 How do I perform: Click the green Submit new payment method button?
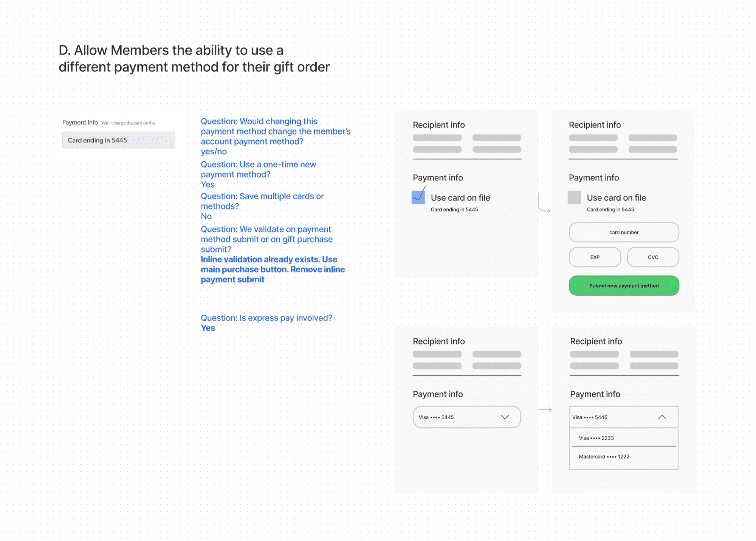pyautogui.click(x=624, y=286)
